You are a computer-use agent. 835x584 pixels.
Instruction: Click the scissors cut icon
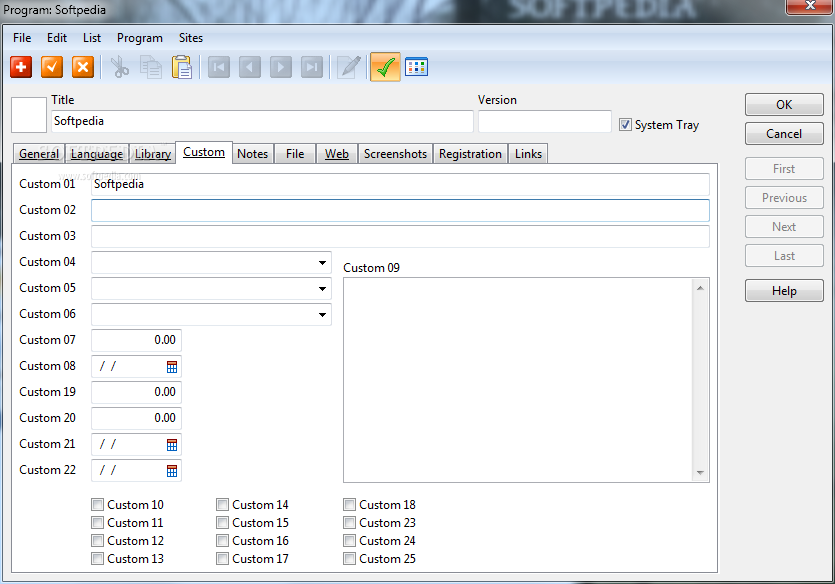(x=120, y=67)
